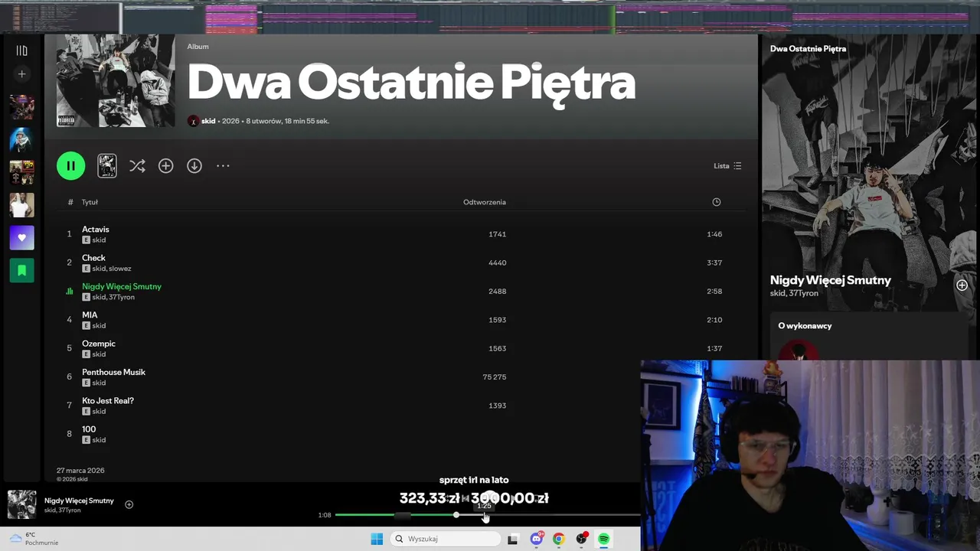Sort by the Tytuł column header

coord(90,202)
